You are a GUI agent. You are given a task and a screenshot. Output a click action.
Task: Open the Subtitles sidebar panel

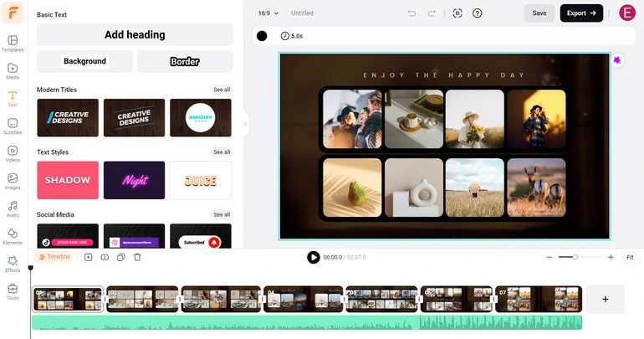pyautogui.click(x=13, y=126)
